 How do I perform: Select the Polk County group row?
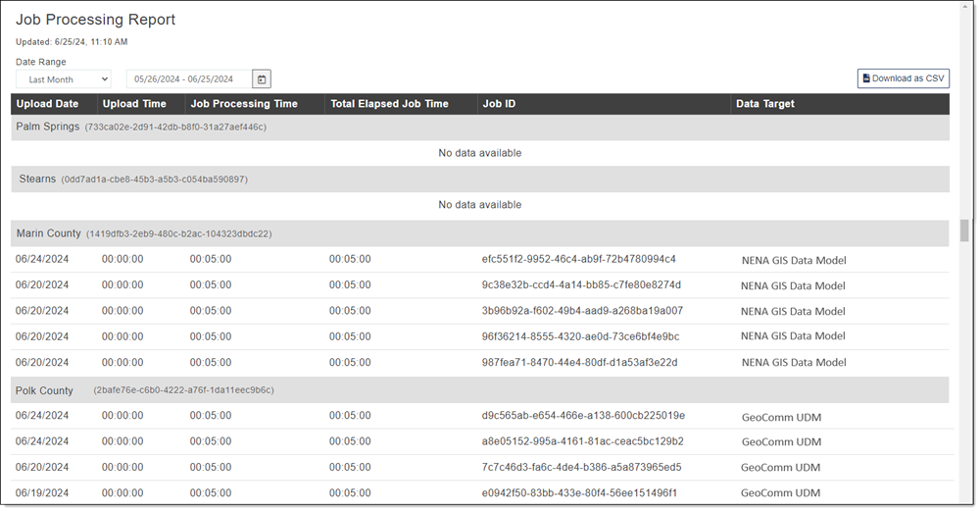pos(480,390)
